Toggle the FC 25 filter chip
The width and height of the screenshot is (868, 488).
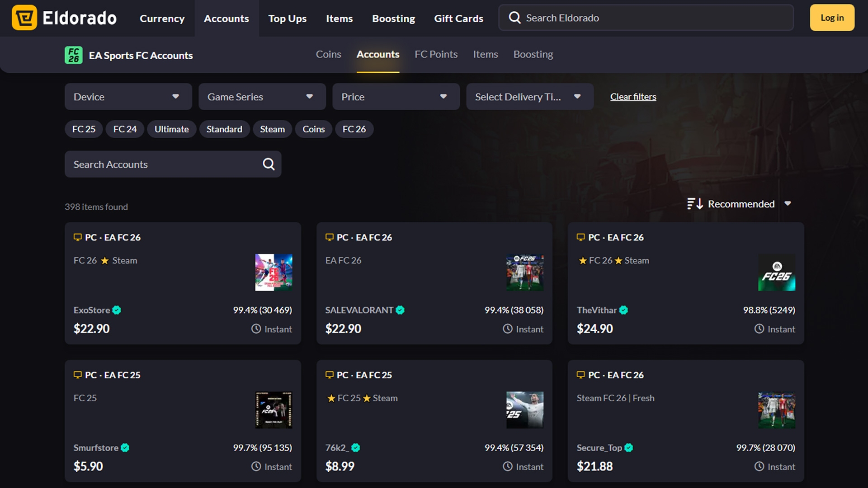(x=83, y=129)
